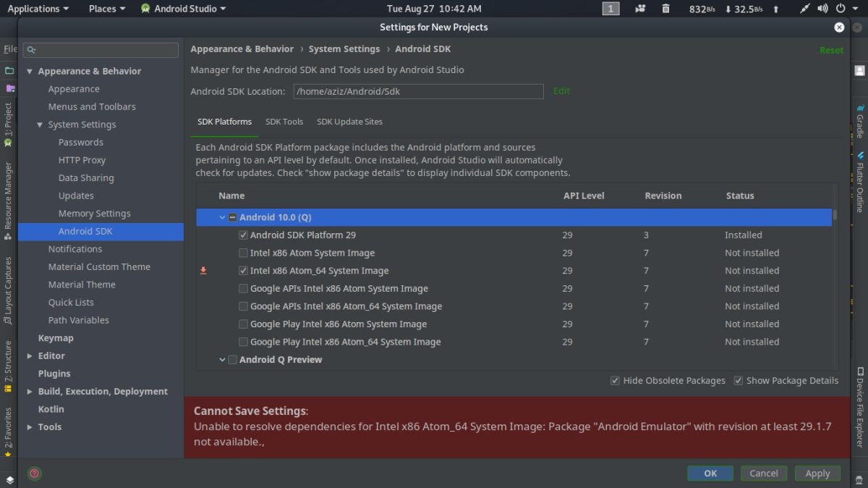Screen dimensions: 868x488
Task: Toggle Android SDK Platform 29 checkbox
Action: (244, 235)
